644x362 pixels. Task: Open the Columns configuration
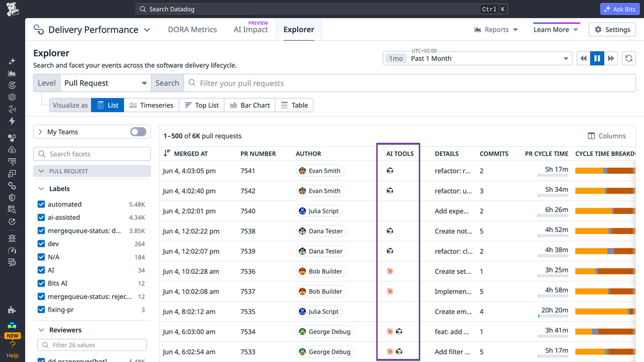pos(607,136)
